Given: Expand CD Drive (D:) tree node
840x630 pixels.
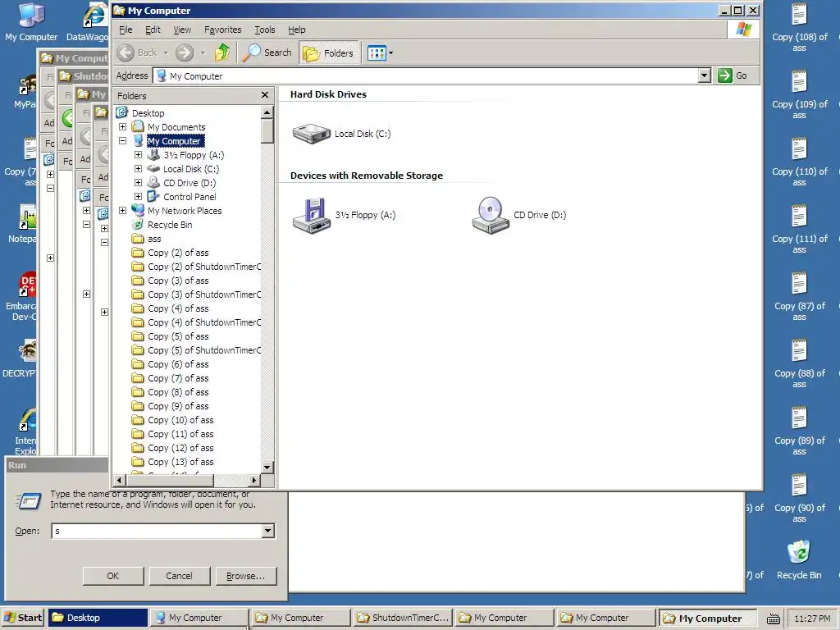Looking at the screenshot, I should coord(138,183).
